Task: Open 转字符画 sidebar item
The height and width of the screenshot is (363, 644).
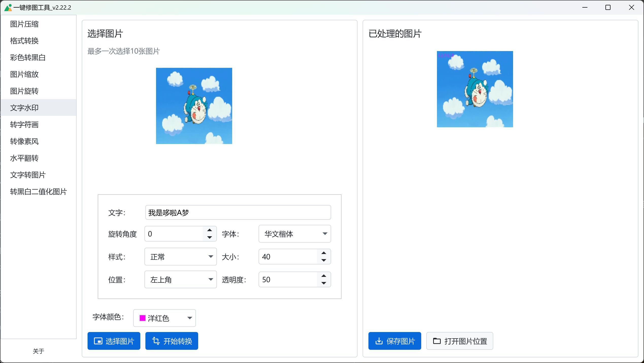Action: point(24,125)
